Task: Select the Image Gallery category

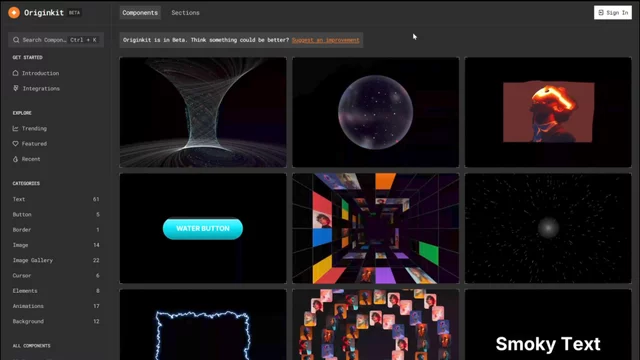Action: pyautogui.click(x=56, y=260)
